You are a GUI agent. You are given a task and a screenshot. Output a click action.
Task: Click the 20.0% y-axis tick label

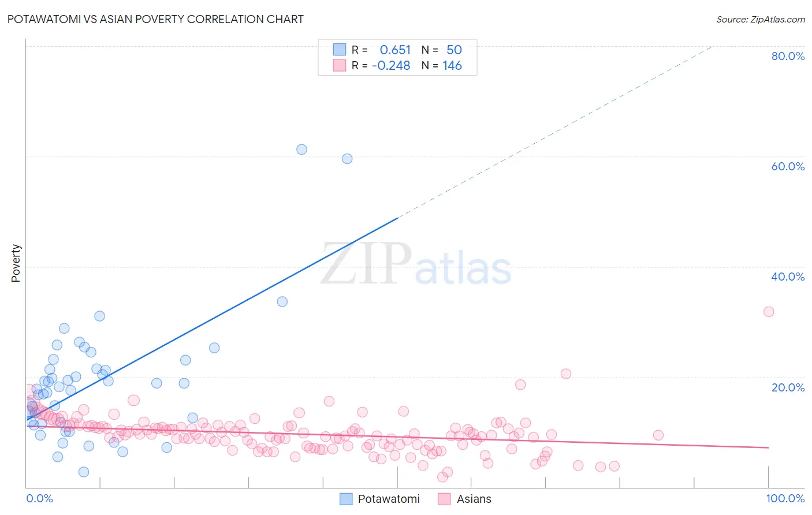(788, 387)
